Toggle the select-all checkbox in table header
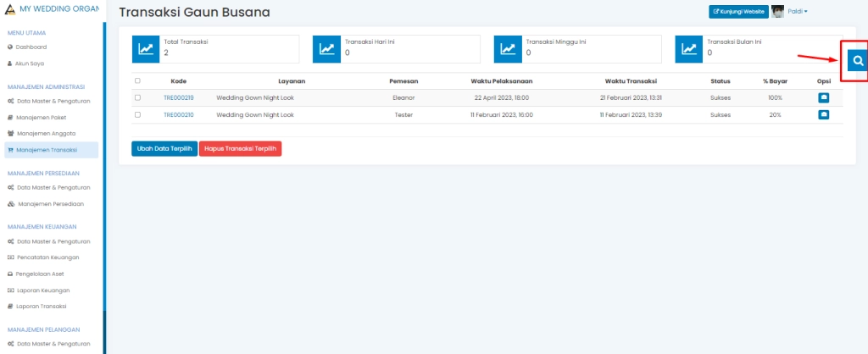The image size is (868, 354). tap(137, 81)
